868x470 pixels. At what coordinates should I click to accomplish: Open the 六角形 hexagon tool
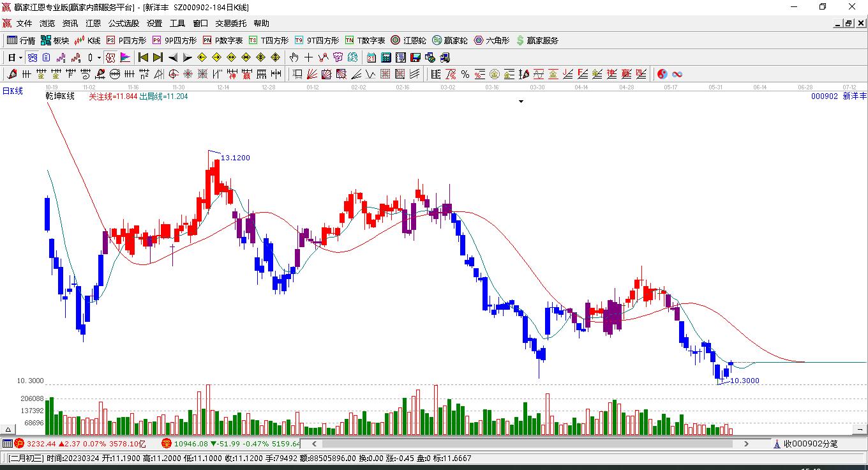[x=491, y=40]
